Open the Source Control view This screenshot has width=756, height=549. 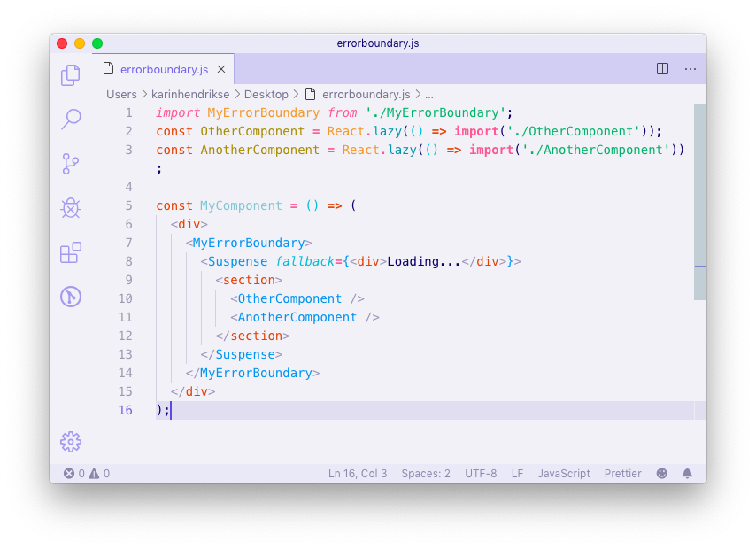pos(70,164)
